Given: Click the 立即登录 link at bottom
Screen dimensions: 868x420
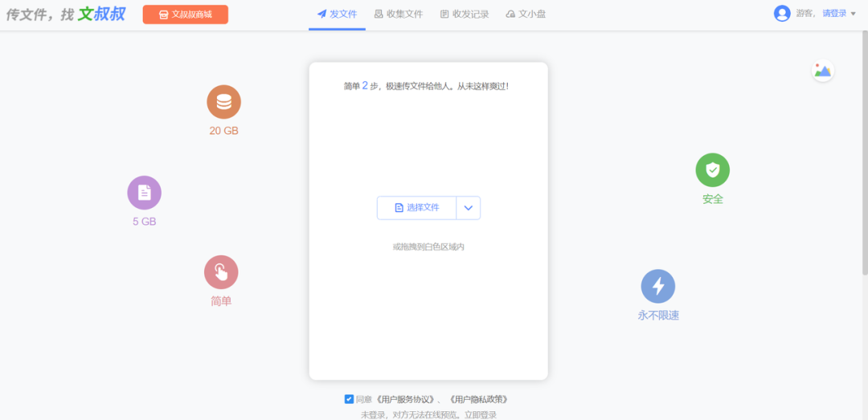Looking at the screenshot, I should coord(481,414).
